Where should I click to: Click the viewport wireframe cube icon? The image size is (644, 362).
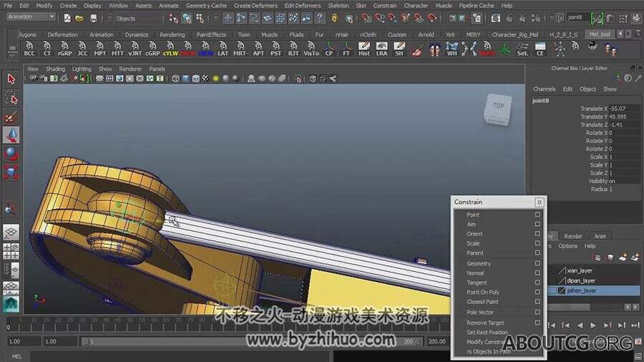[x=176, y=79]
